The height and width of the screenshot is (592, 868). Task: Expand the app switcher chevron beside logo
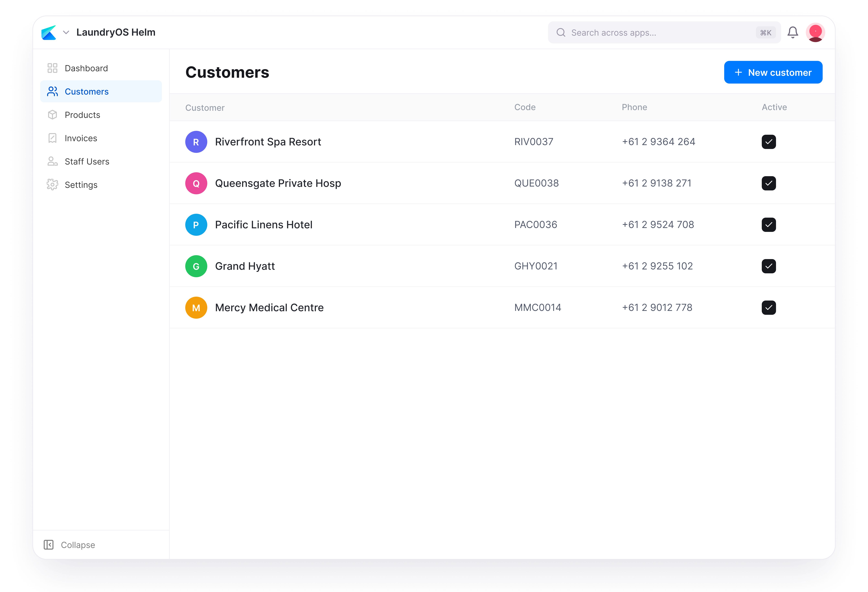pyautogui.click(x=66, y=33)
